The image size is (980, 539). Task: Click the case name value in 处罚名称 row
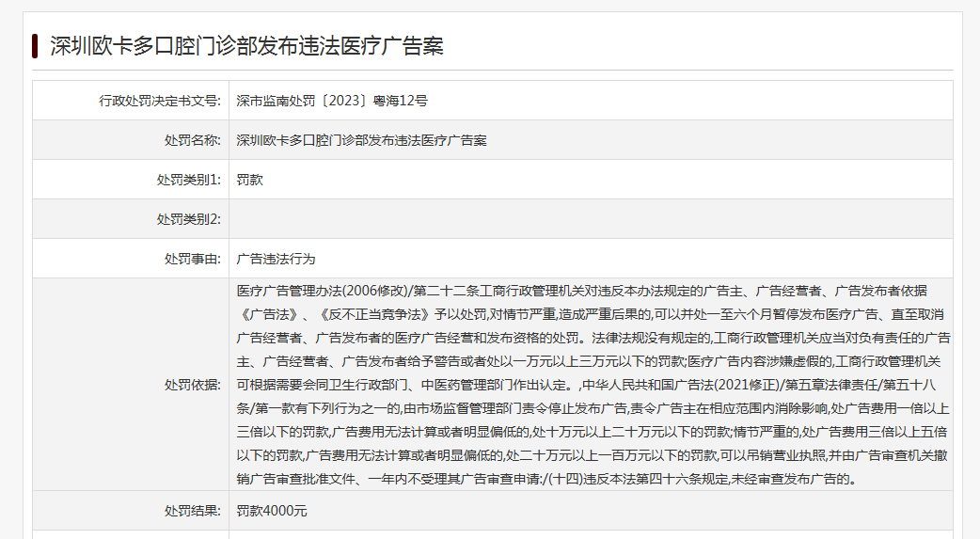click(361, 140)
